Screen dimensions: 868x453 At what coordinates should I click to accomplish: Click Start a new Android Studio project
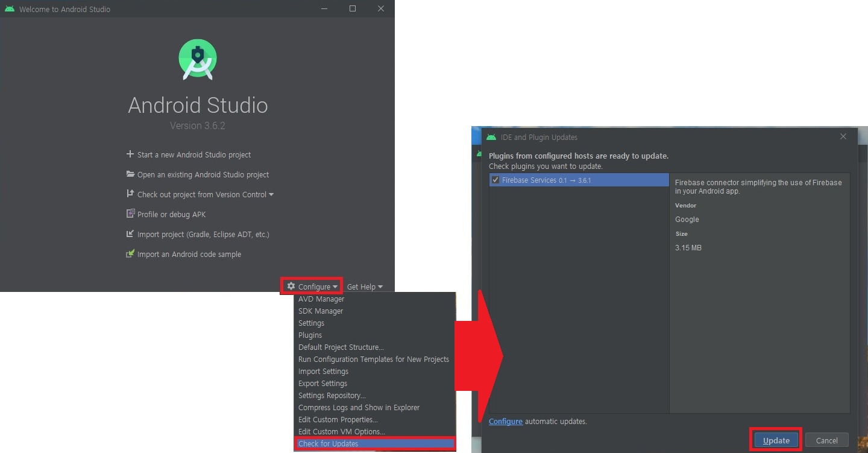(194, 154)
